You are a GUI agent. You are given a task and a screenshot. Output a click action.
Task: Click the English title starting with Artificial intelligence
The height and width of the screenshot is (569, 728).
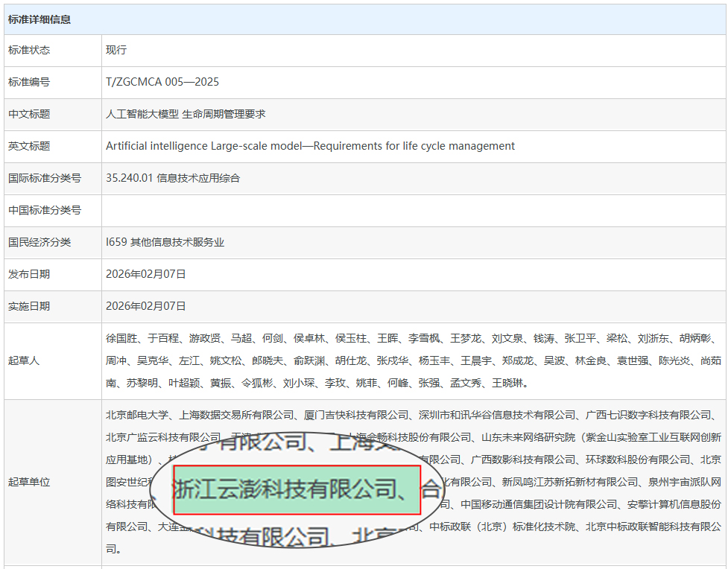coord(310,146)
